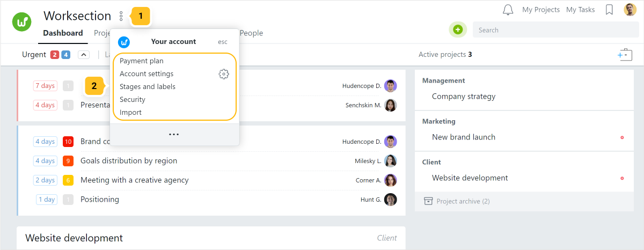Click Management group heading
644x250 pixels.
pos(444,80)
